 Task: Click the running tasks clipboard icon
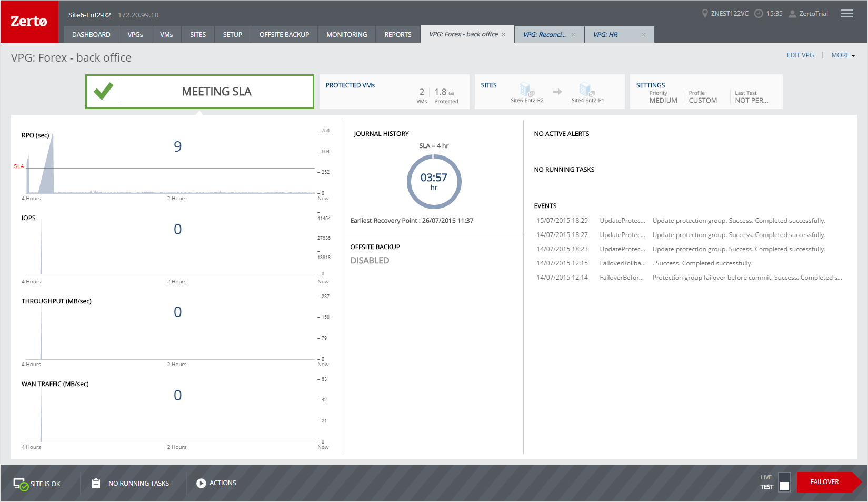click(96, 483)
